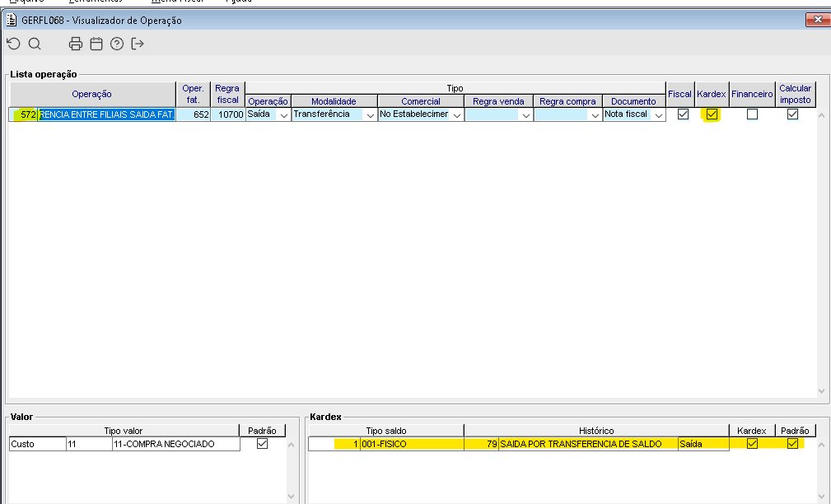This screenshot has width=831, height=504.
Task: Click the GERFL068 window document icon
Action: tap(12, 20)
